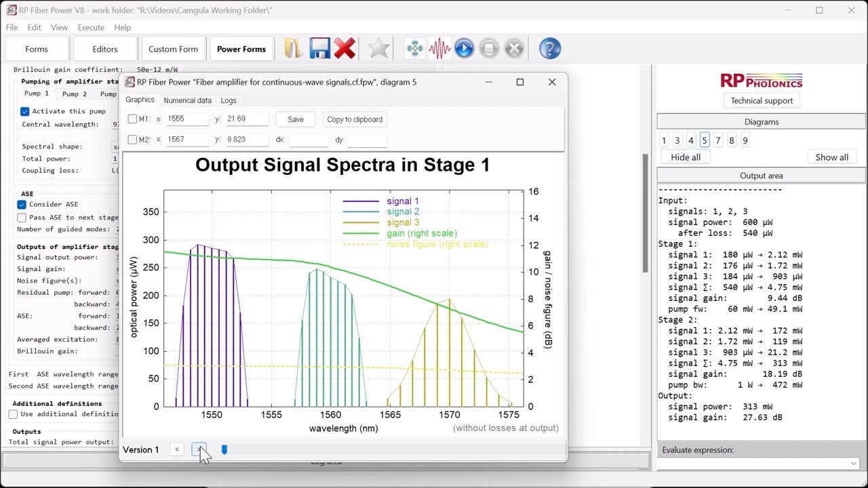Disable the Activate this pump checkbox
The image size is (868, 488).
[25, 111]
